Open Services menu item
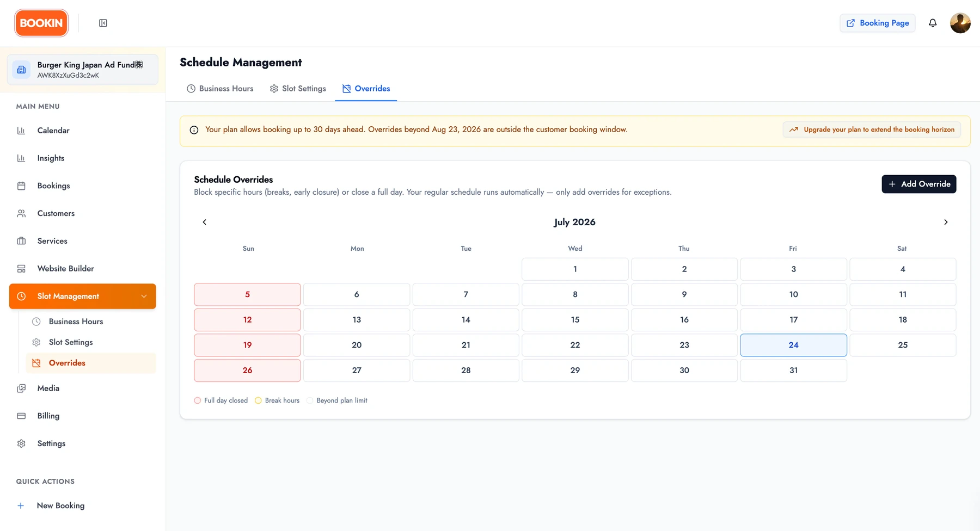Image resolution: width=980 pixels, height=531 pixels. point(83,241)
